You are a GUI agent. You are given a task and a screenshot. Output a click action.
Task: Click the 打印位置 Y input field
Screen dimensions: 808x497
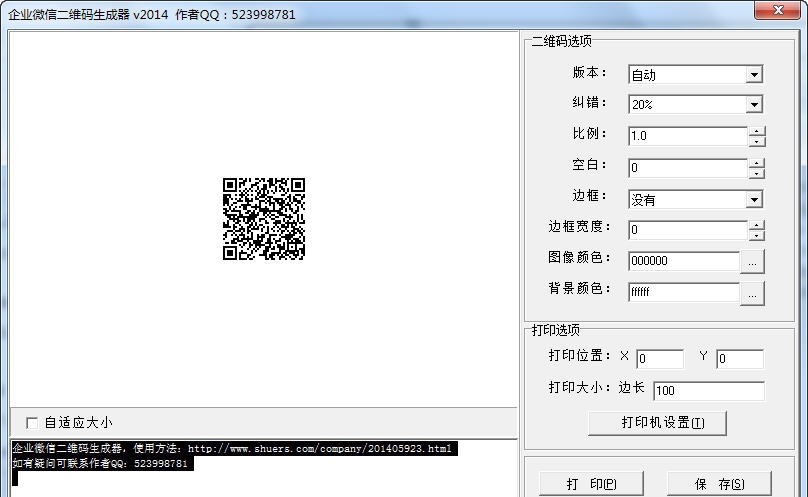tap(740, 359)
